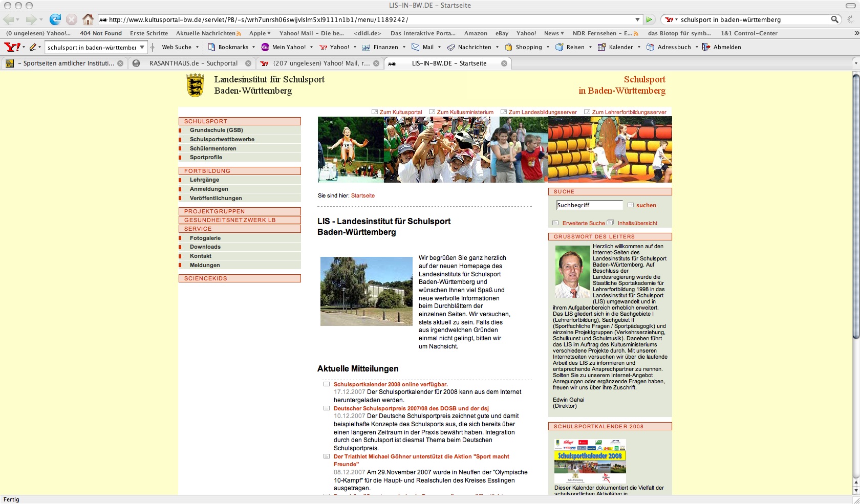Click the Yahoo! logo in toolbar
860x504 pixels.
[x=12, y=47]
